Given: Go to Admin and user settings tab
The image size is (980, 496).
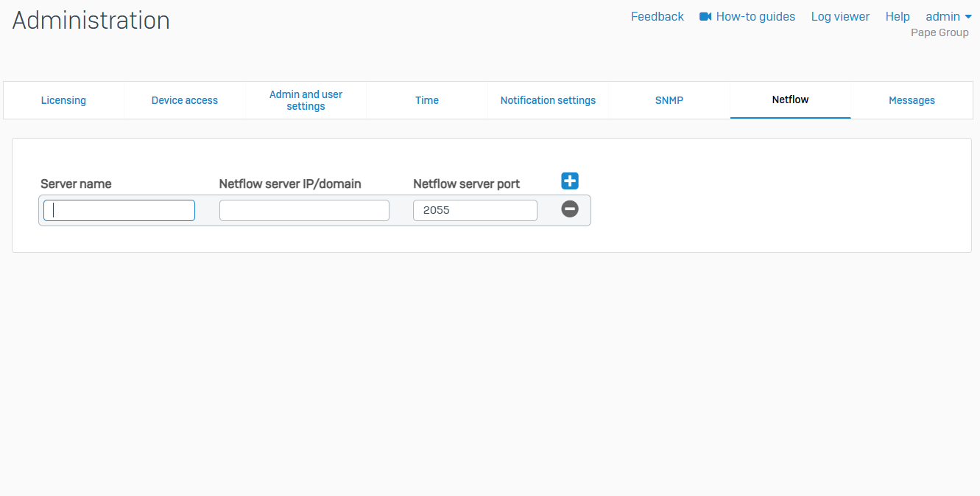Looking at the screenshot, I should [306, 100].
